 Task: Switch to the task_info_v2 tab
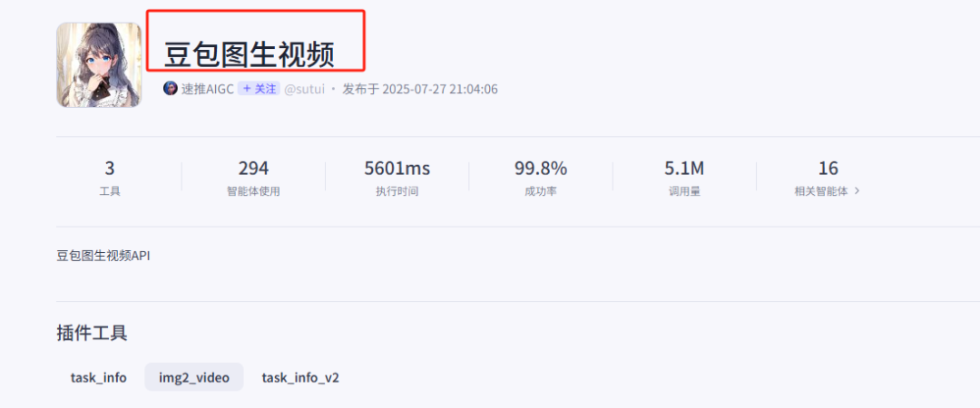click(300, 377)
